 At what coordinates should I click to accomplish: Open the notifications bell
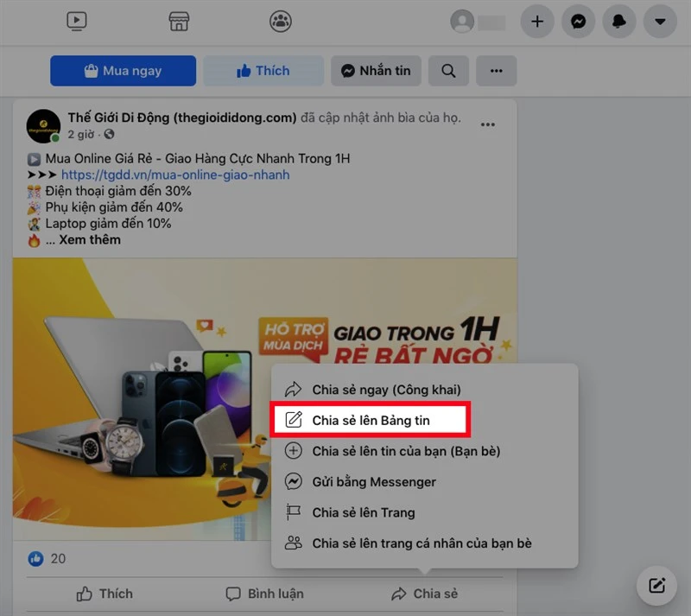coord(618,22)
